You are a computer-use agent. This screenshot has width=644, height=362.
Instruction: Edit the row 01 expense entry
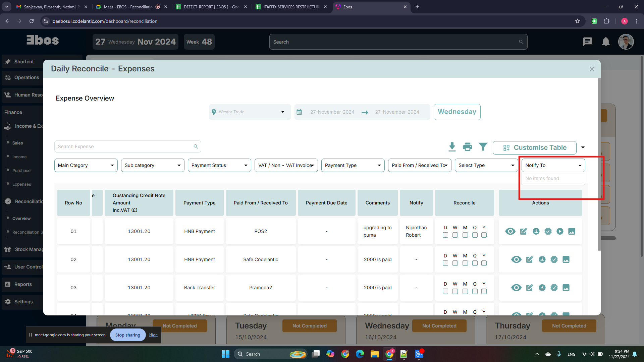point(523,231)
